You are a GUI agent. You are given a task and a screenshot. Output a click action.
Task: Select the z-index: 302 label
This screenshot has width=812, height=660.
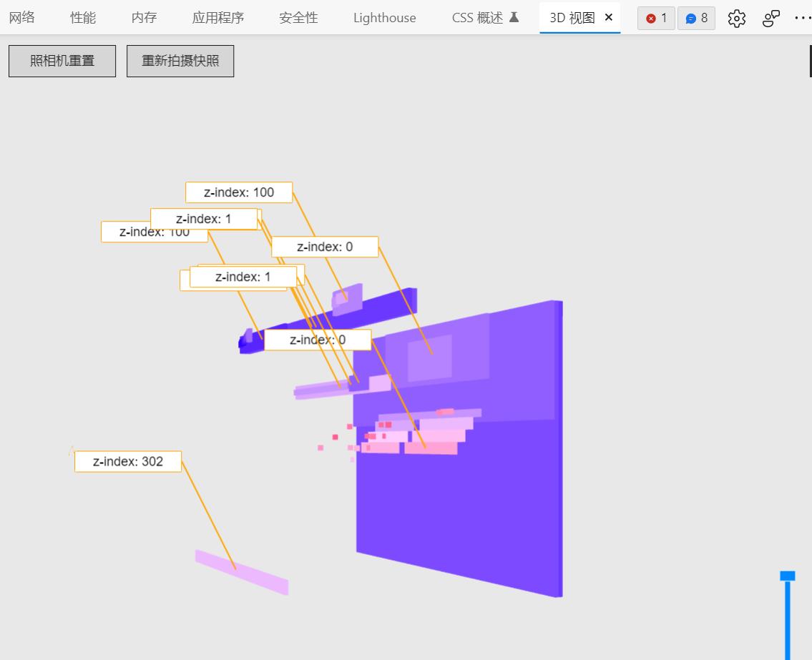point(128,461)
